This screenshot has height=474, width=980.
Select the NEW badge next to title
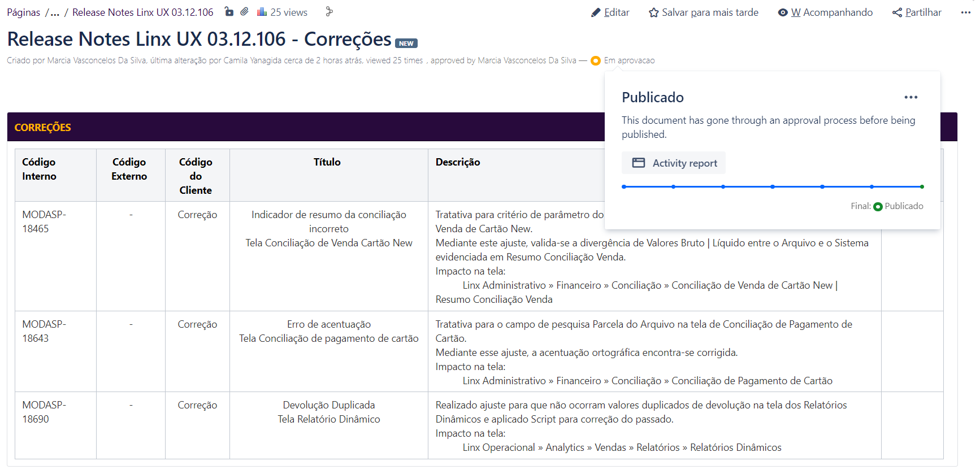click(x=406, y=44)
